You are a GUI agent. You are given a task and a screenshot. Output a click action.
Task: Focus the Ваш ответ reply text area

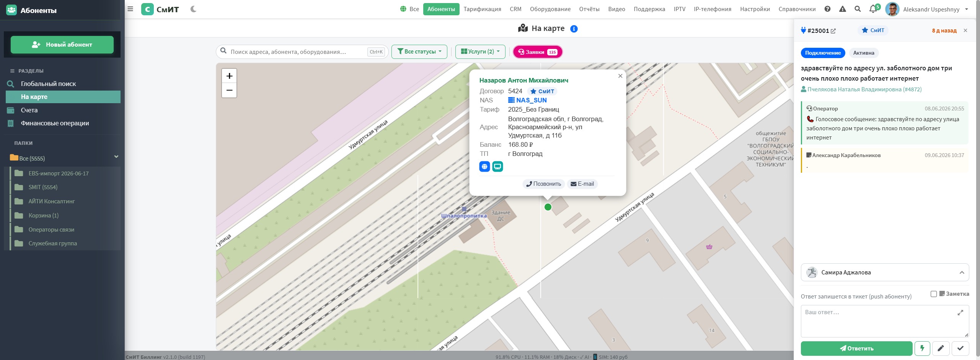(x=885, y=321)
